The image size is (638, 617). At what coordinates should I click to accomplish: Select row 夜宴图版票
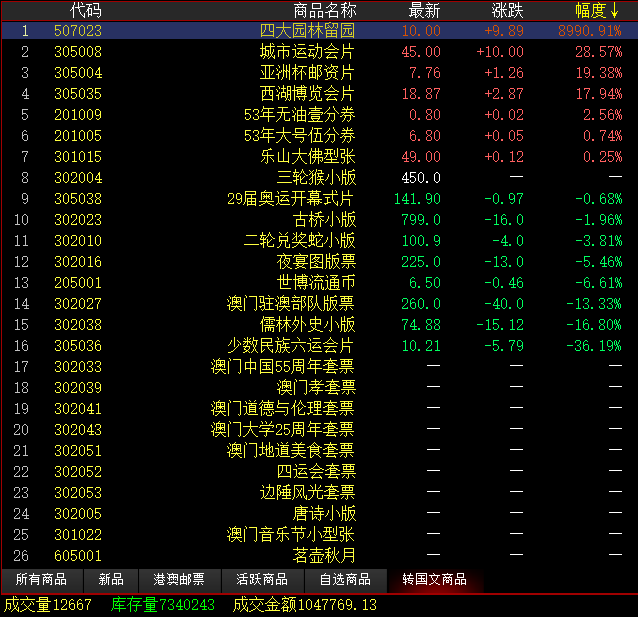click(319, 262)
